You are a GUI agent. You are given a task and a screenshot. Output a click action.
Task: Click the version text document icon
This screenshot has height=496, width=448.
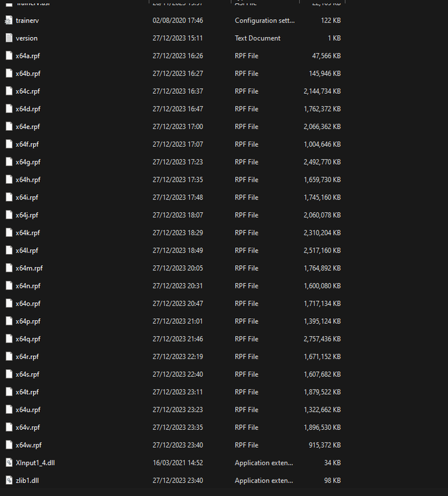[x=9, y=38]
